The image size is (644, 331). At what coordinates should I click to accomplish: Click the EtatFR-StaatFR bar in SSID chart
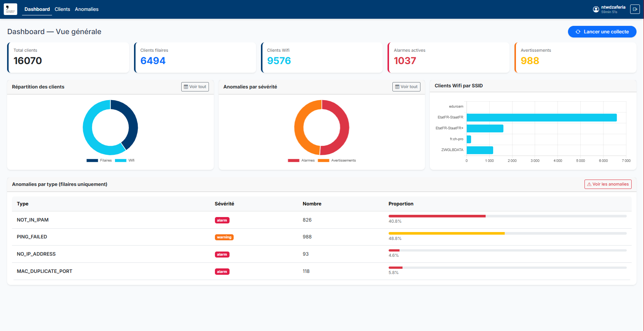(542, 118)
